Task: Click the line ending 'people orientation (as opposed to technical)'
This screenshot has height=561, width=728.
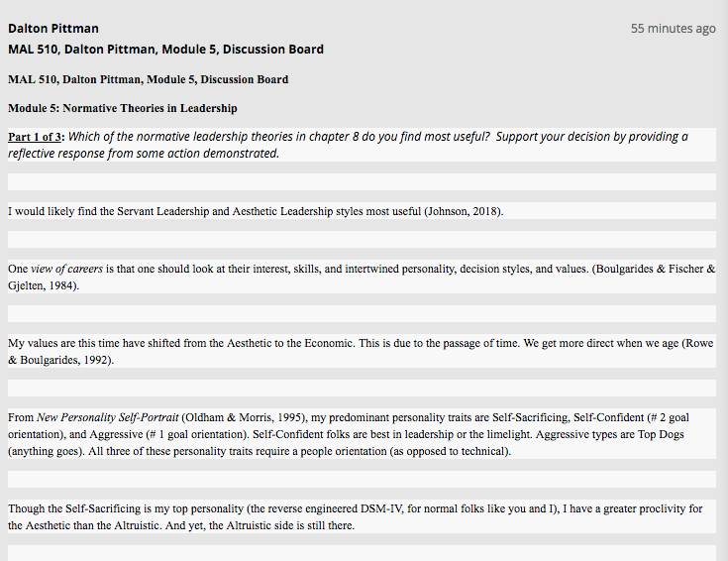Action: (260, 451)
